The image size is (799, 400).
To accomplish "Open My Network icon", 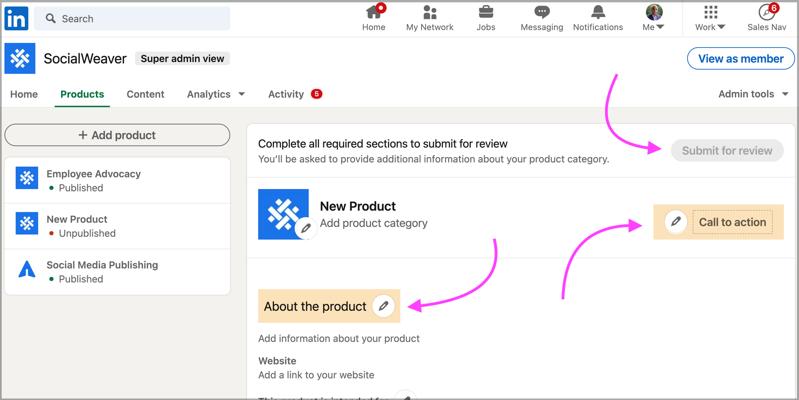I will click(429, 13).
